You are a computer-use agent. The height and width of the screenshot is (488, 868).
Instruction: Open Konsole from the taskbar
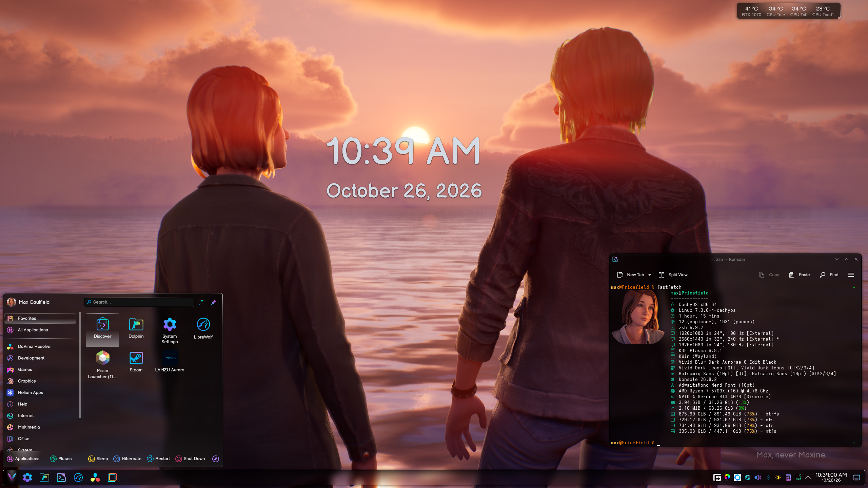(61, 477)
